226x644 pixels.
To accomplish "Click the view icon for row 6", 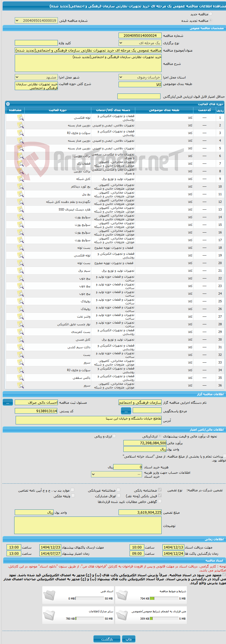I will click(x=20, y=156).
